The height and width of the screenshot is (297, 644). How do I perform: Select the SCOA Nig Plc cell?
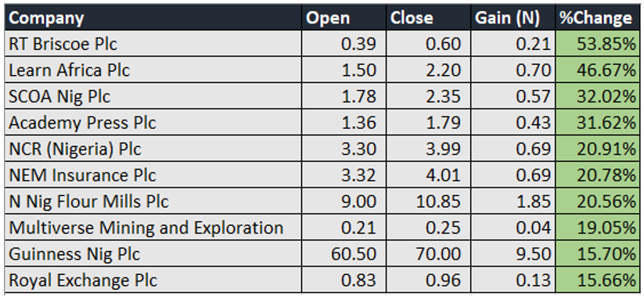point(153,96)
